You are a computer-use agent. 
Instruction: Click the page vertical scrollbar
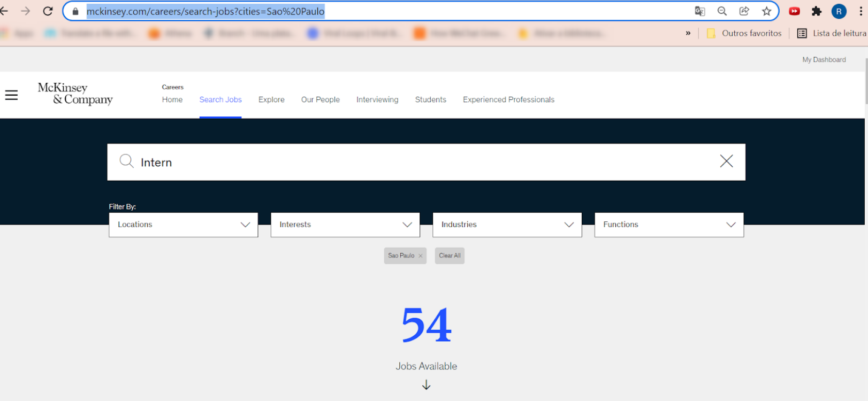tap(866, 80)
